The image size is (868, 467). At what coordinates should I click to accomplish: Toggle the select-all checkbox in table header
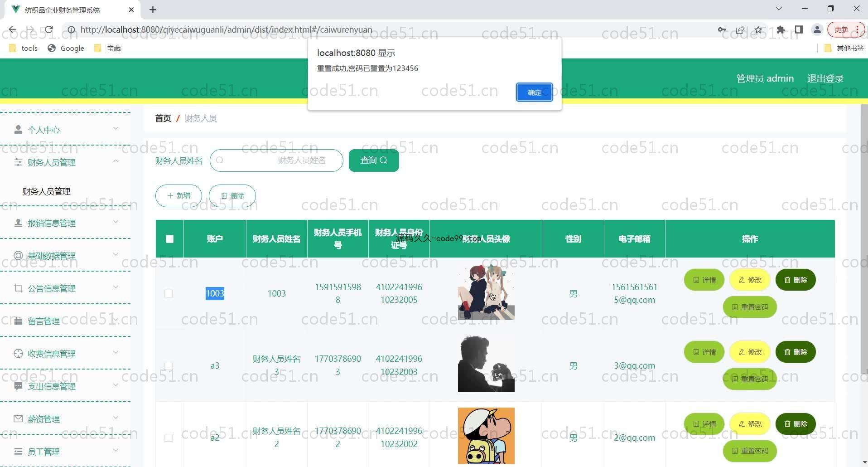click(169, 239)
